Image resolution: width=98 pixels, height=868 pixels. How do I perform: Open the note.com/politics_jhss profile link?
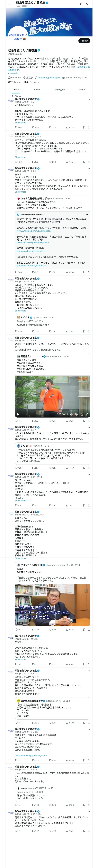click(49, 78)
